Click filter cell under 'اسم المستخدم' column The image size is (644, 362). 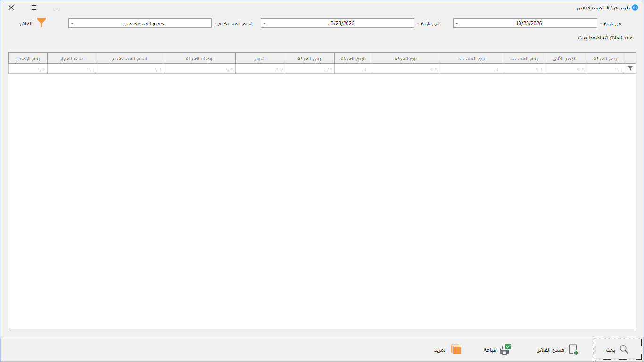coord(130,69)
